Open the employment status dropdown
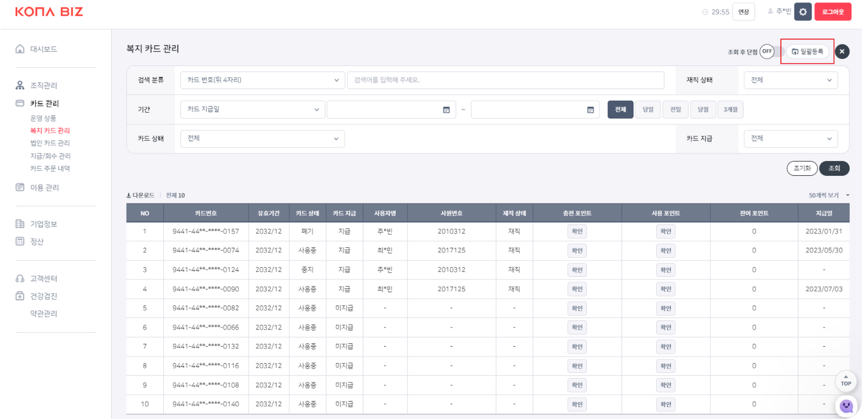The width and height of the screenshot is (868, 420). coord(791,80)
